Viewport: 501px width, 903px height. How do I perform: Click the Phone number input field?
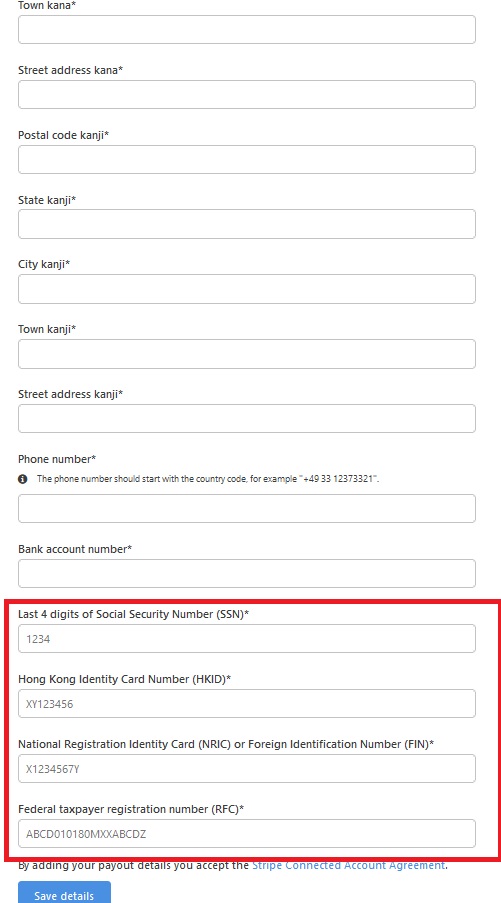pos(247,509)
